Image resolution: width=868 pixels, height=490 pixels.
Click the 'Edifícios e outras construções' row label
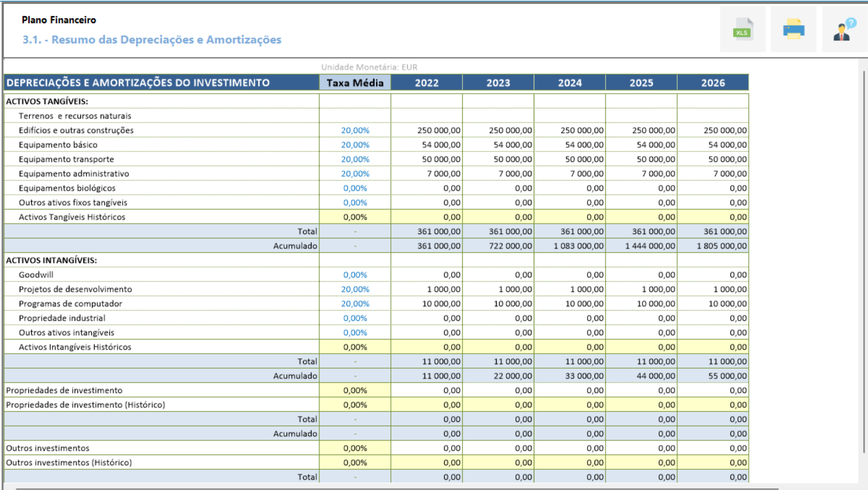pyautogui.click(x=76, y=131)
